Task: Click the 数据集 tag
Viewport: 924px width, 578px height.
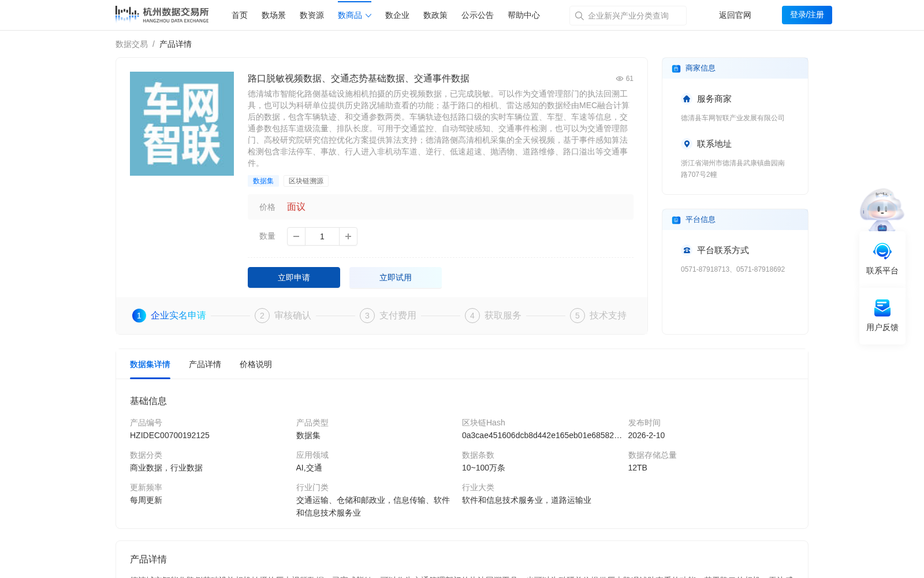Action: [263, 181]
